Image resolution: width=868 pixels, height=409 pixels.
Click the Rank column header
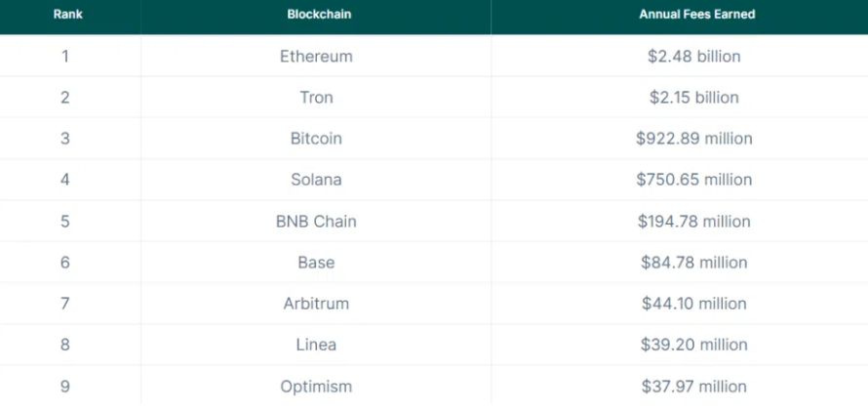coord(68,15)
